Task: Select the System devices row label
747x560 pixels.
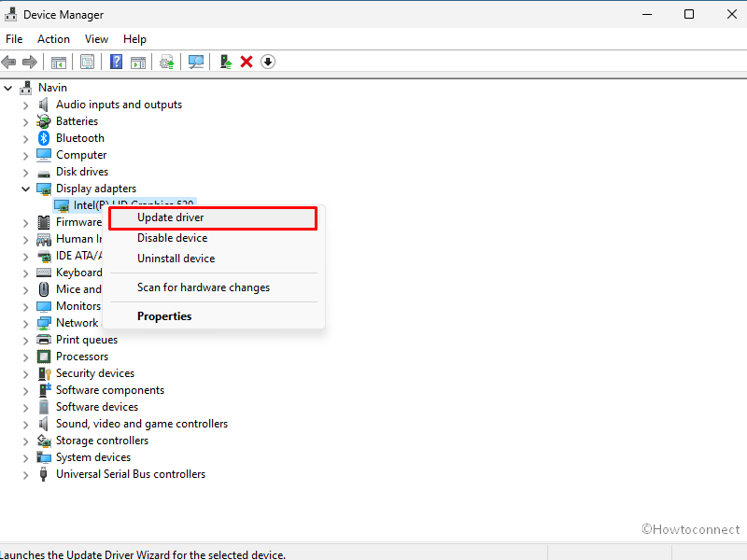Action: click(x=92, y=457)
